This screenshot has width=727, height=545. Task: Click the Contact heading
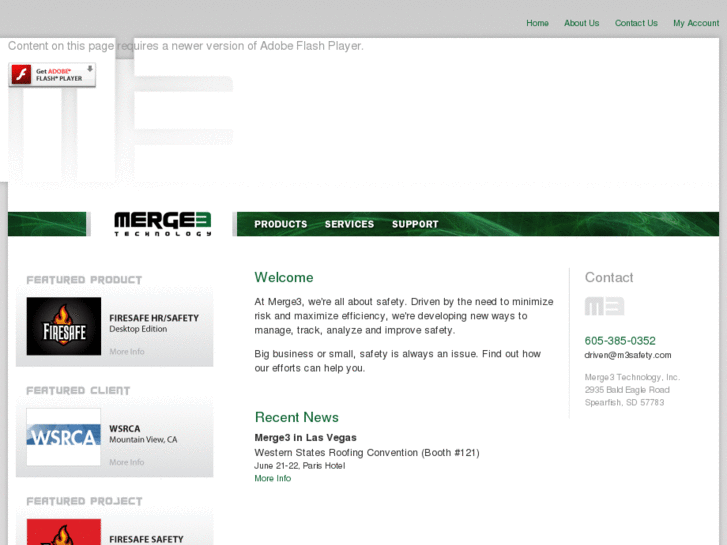point(609,277)
